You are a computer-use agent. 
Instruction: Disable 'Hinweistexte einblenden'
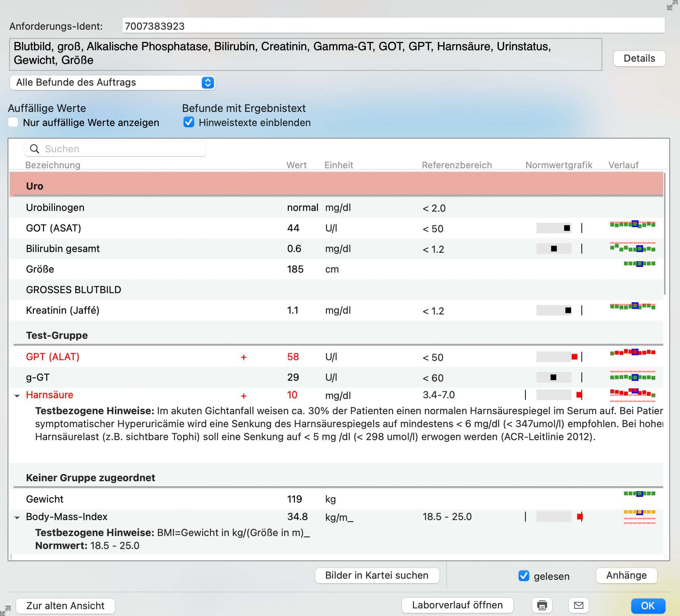pyautogui.click(x=189, y=122)
